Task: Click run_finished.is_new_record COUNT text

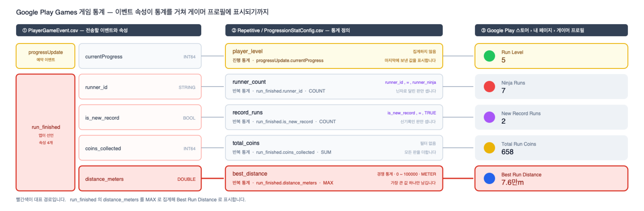Action: (x=296, y=121)
